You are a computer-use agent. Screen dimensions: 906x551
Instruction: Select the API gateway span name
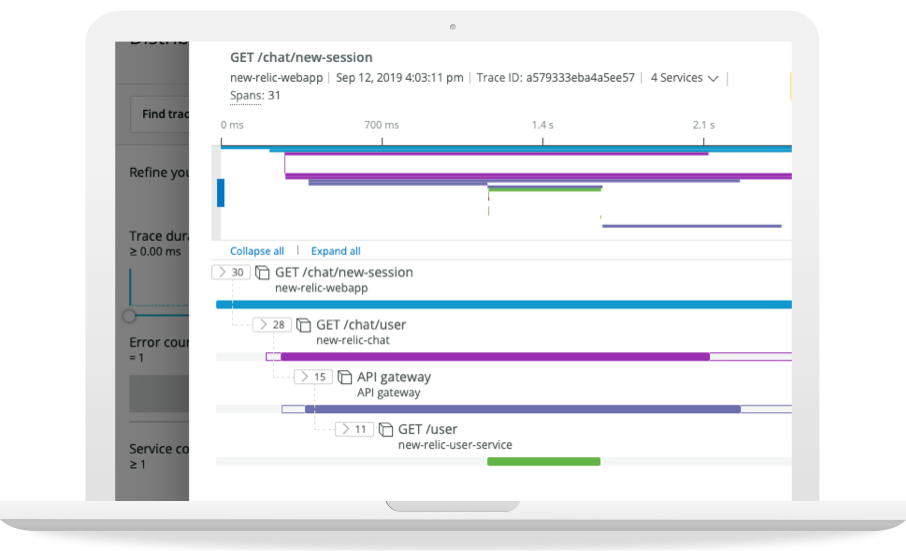click(394, 377)
